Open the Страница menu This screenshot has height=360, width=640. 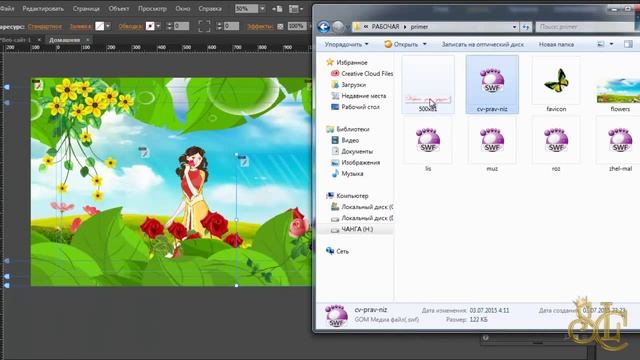(x=86, y=8)
